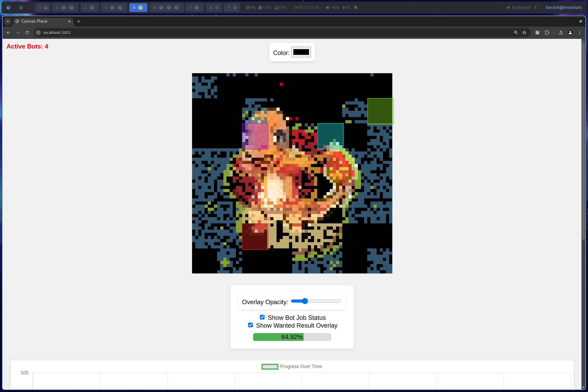Switch to workspace 3

pyautogui.click(x=89, y=8)
